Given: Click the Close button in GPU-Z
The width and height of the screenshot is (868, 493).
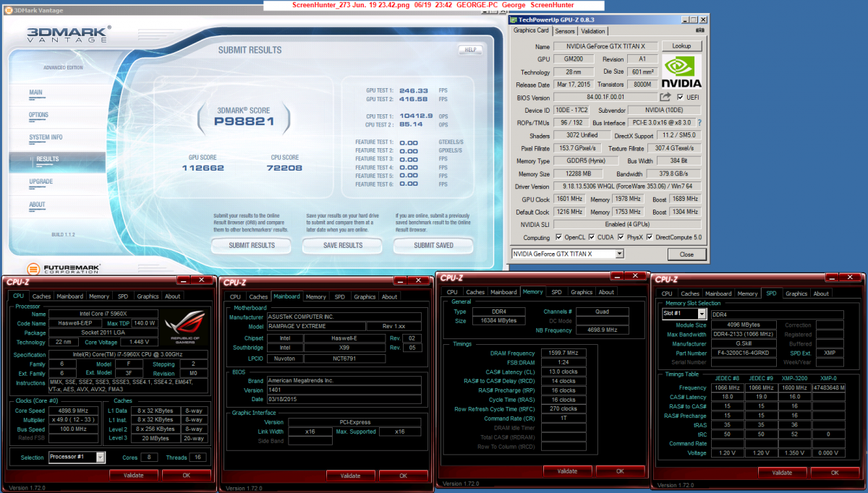Looking at the screenshot, I should (x=686, y=254).
